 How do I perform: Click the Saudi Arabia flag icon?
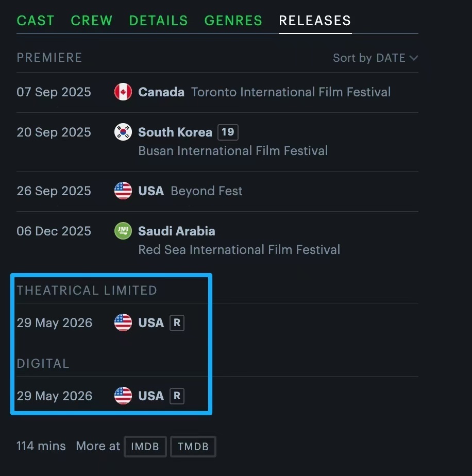(123, 231)
